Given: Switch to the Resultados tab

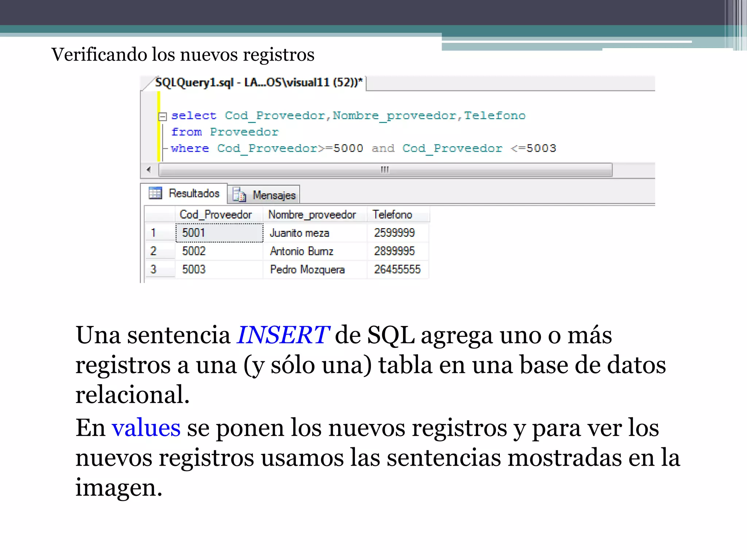Looking at the screenshot, I should click(185, 193).
